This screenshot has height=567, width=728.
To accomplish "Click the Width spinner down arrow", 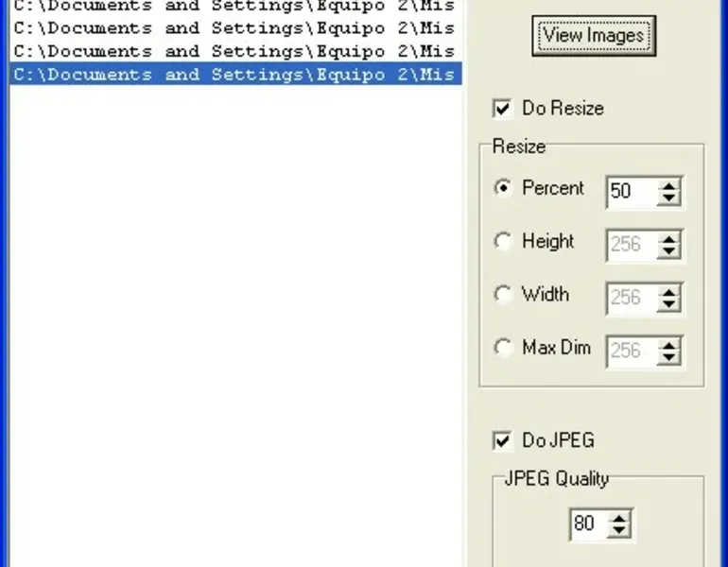I will pyautogui.click(x=669, y=304).
